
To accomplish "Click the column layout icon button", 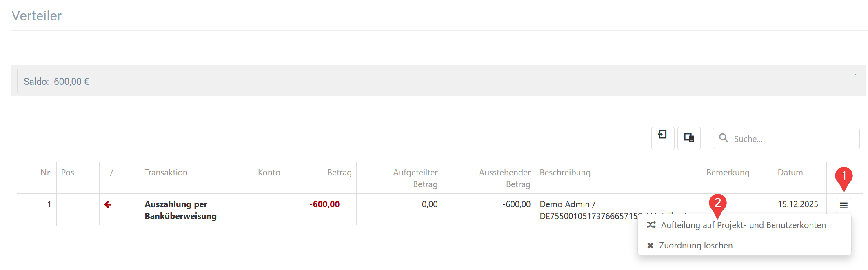I will (x=689, y=138).
